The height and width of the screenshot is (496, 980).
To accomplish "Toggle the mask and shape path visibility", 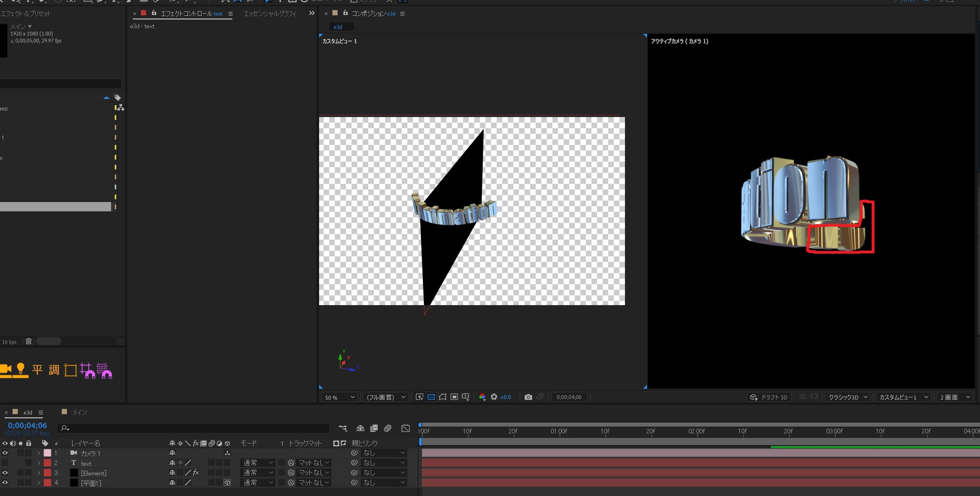I will pyautogui.click(x=443, y=397).
